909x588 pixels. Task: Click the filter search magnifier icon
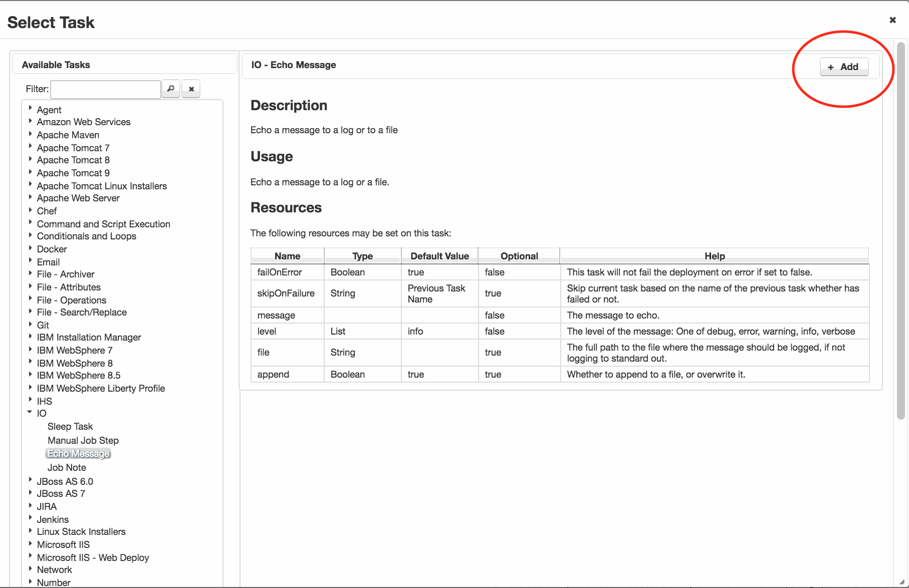[x=171, y=89]
